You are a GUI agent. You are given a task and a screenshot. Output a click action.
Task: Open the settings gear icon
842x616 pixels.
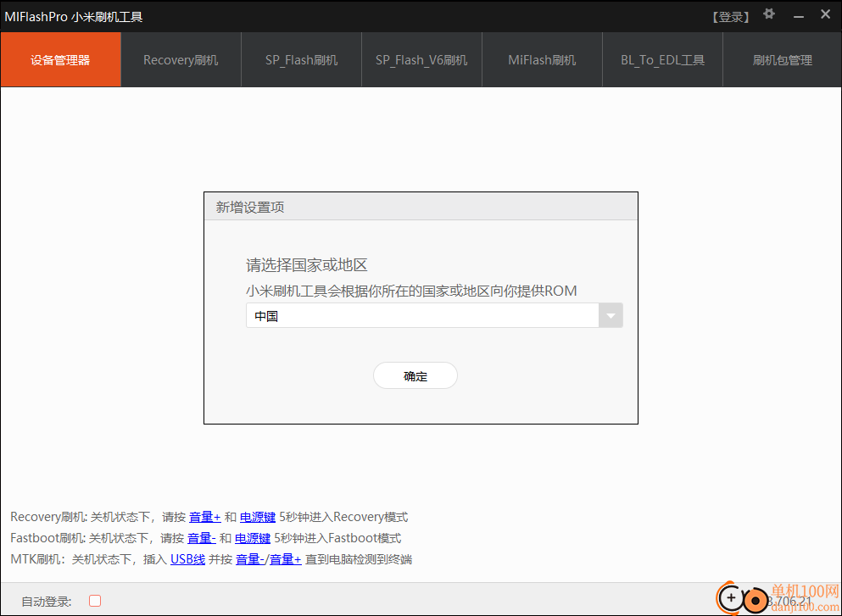tap(769, 14)
